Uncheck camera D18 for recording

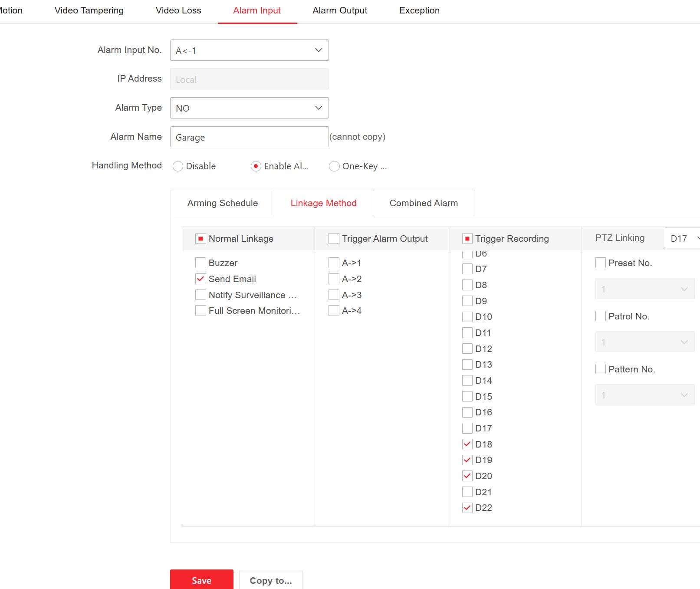[467, 444]
